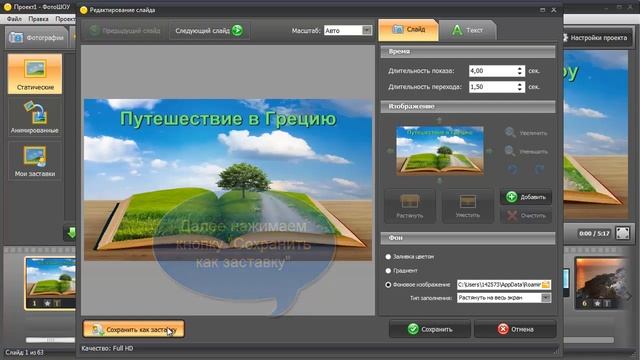Image resolution: width=640 pixels, height=360 pixels.
Task: Toggle fullscreen preview icon in main window
Action: [x=622, y=233]
